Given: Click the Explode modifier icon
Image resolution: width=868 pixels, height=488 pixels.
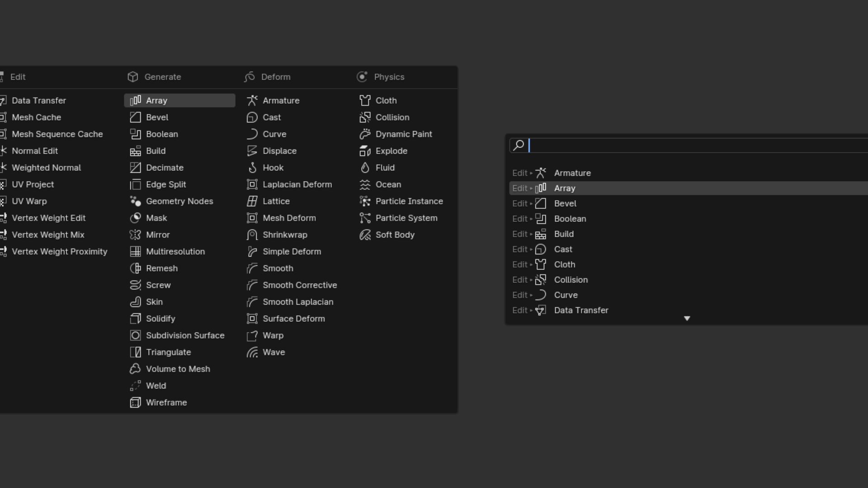Looking at the screenshot, I should (365, 151).
